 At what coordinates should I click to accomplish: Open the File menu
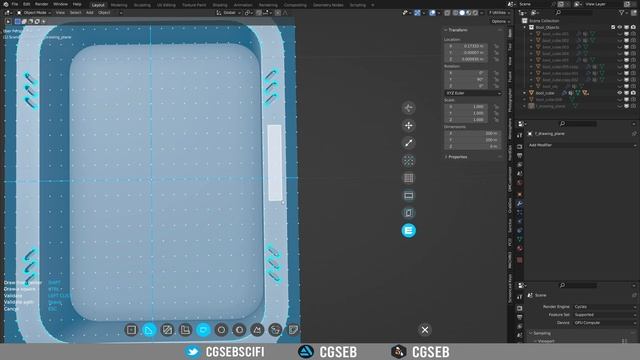click(15, 4)
